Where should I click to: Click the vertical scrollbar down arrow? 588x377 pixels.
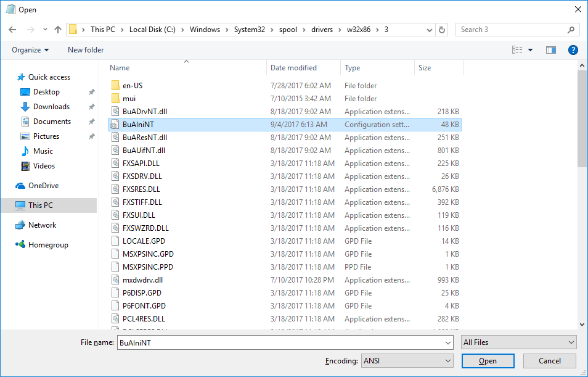[582, 324]
